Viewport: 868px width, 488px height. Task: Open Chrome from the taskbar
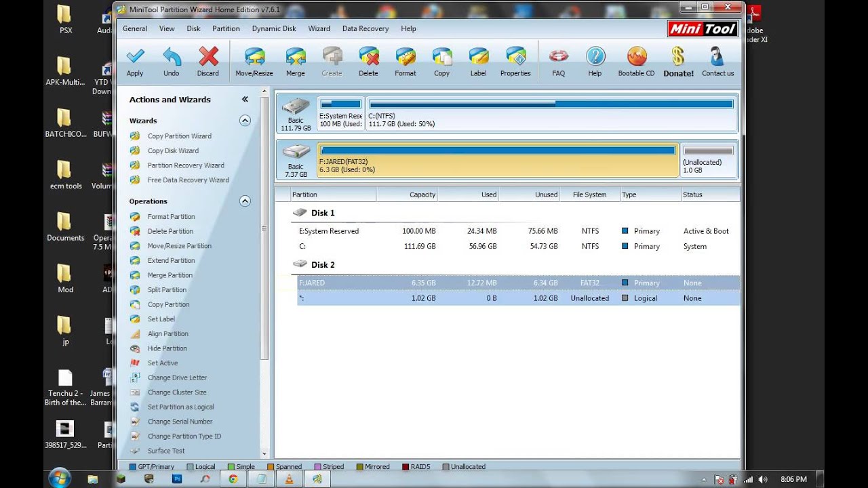tap(233, 479)
